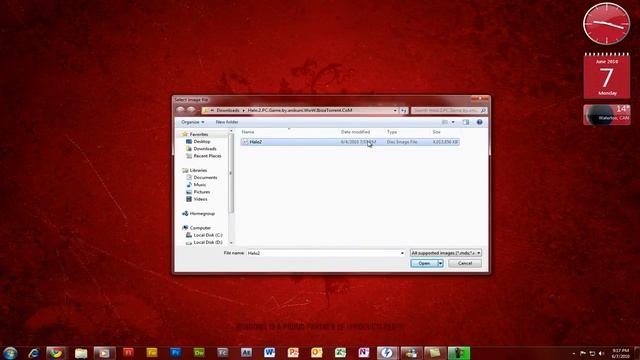Click the June 7 calendar gadget
Viewport: 640px width, 360px height.
607,76
